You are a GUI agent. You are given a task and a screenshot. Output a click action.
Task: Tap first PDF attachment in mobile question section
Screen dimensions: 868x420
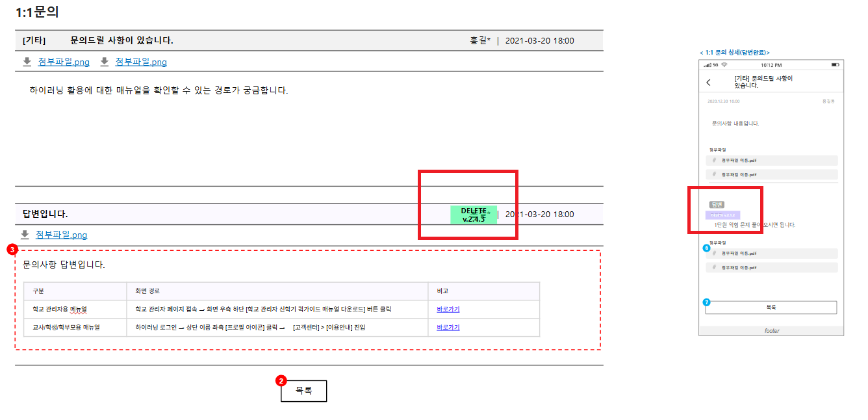tap(771, 161)
